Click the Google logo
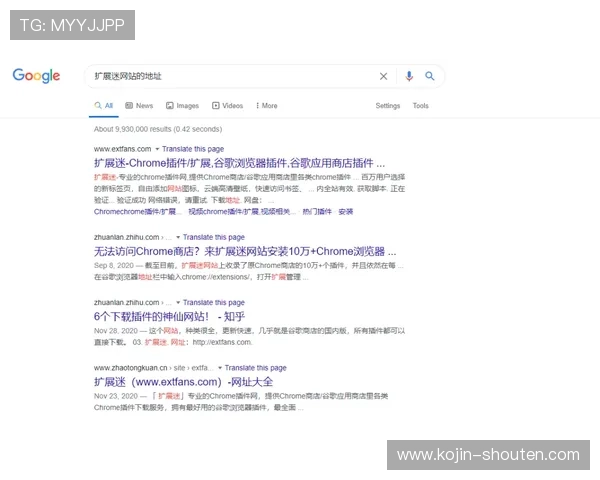Viewport: 600px width, 480px height. point(36,75)
